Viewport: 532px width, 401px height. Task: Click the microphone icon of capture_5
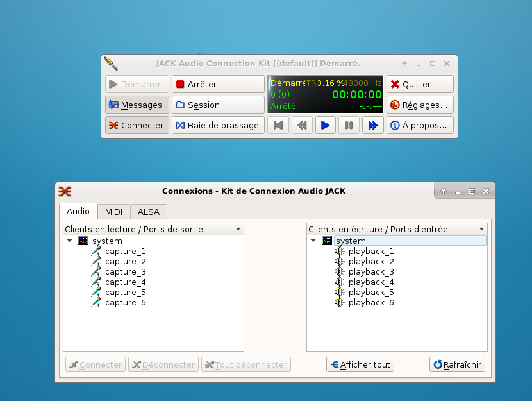pyautogui.click(x=96, y=292)
